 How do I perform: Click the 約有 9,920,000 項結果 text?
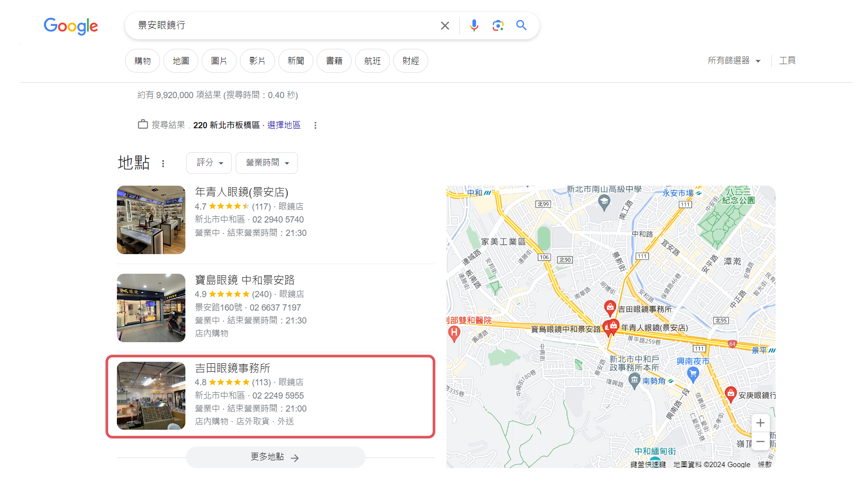coord(179,95)
